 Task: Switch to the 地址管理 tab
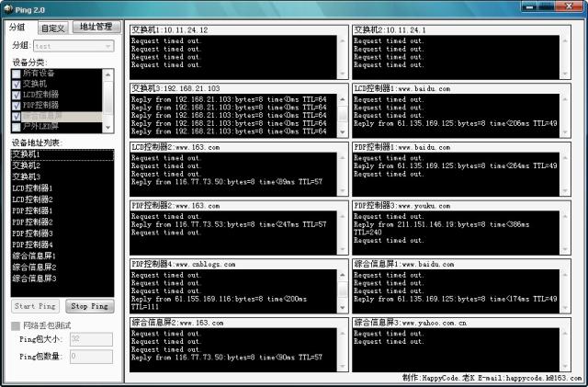(96, 27)
